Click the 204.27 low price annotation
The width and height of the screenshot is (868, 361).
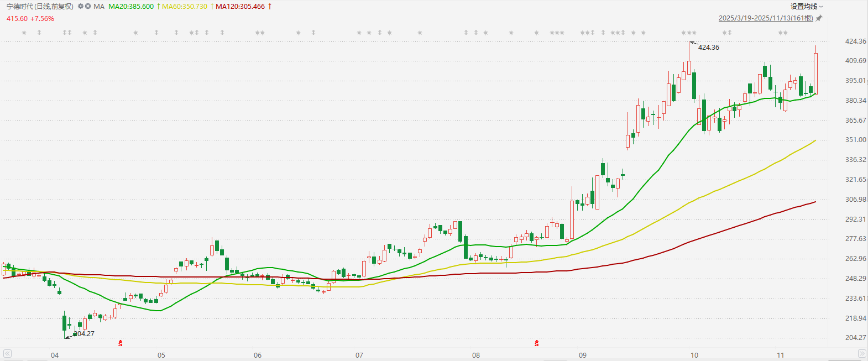(84, 334)
